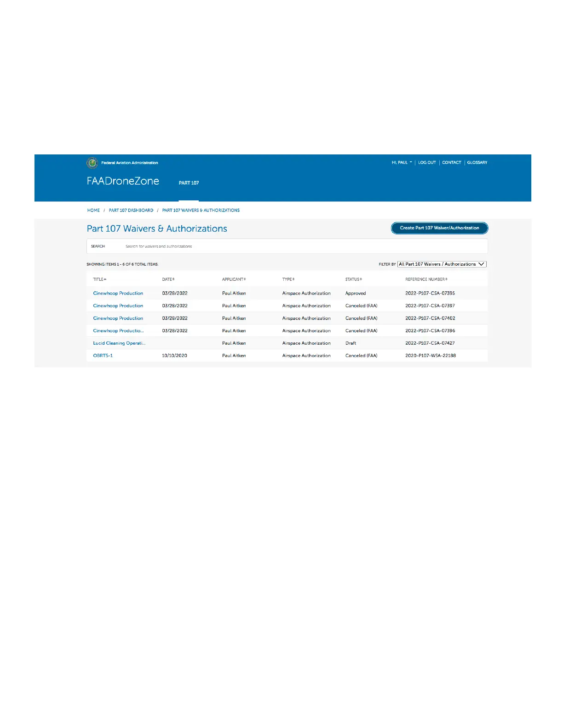Screen dimensions: 563x728
Task: Click reference number 2022-P107-CSA-07396
Action: click(430, 330)
